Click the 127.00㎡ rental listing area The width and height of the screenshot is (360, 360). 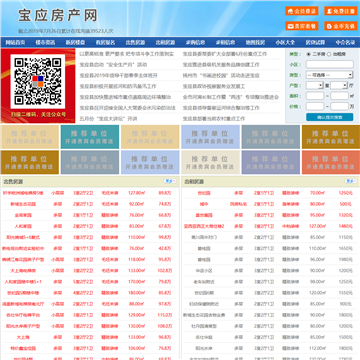(317, 226)
